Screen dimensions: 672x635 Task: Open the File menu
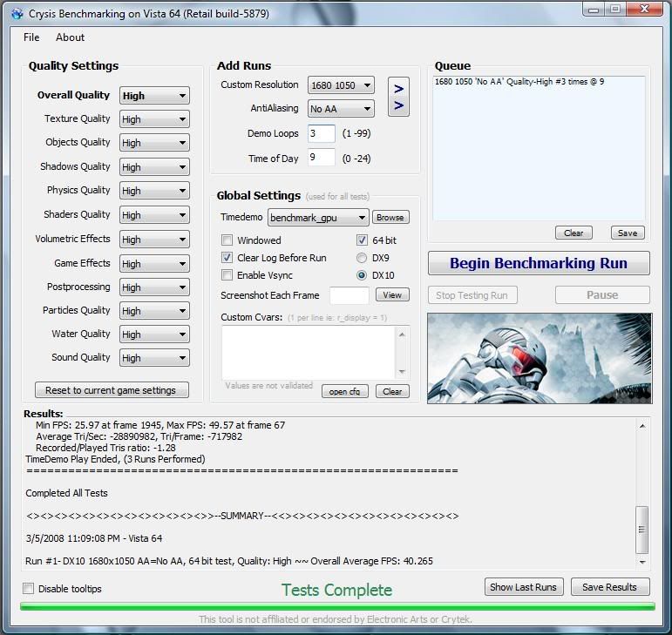tap(31, 37)
